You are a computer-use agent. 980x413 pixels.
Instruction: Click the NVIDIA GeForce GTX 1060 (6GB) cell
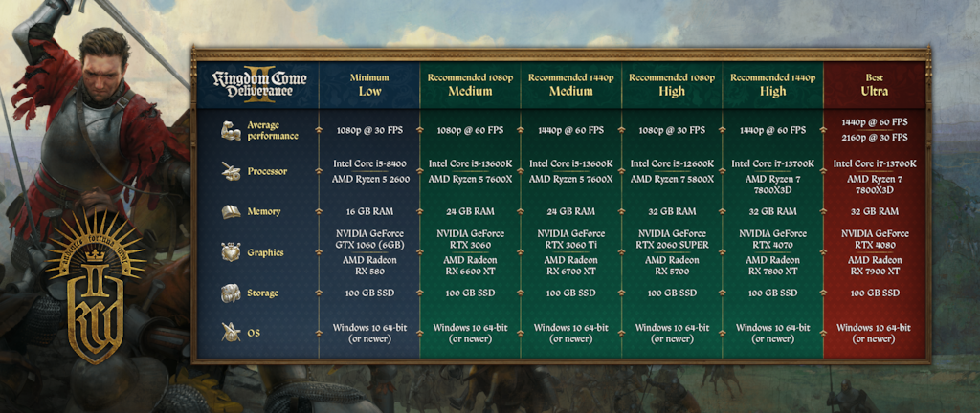tap(369, 240)
